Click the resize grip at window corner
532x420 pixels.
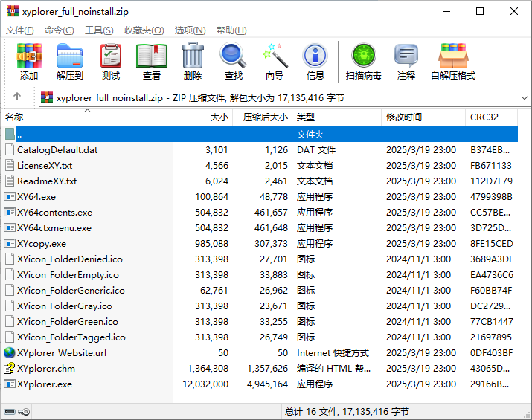coord(527,415)
